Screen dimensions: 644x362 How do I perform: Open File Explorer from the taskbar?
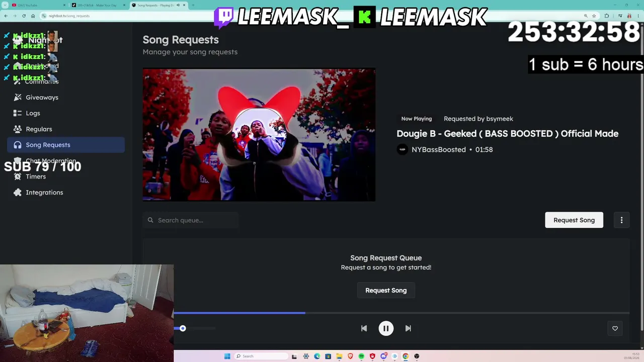tap(339, 356)
